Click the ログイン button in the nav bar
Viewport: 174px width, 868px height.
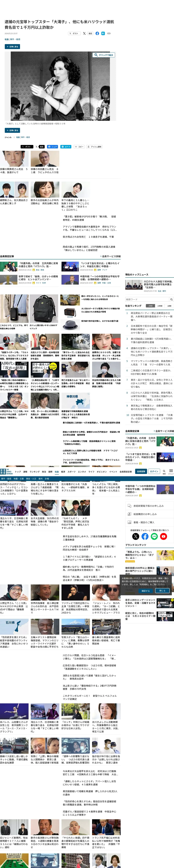(x=154, y=471)
